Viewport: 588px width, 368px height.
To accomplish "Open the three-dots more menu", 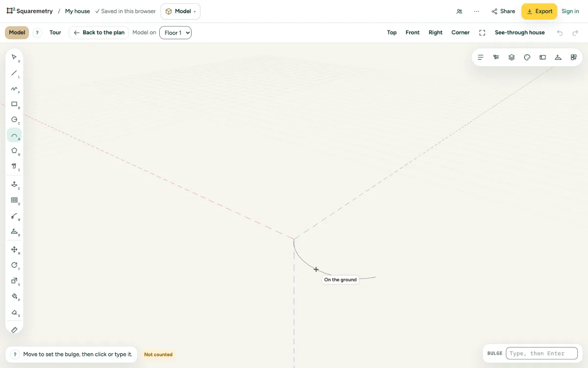I will click(476, 11).
